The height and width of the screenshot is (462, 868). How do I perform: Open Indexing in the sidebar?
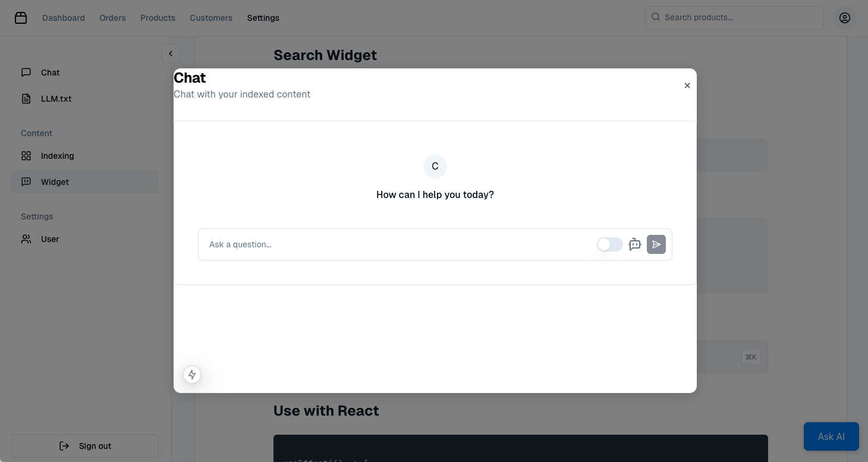click(x=57, y=156)
